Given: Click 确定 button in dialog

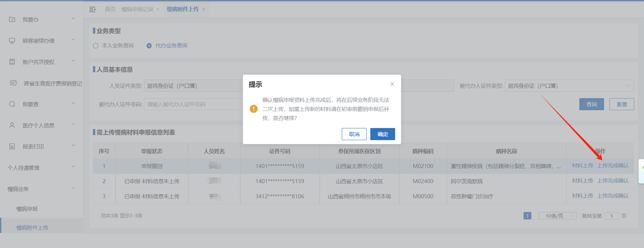Looking at the screenshot, I should point(383,134).
